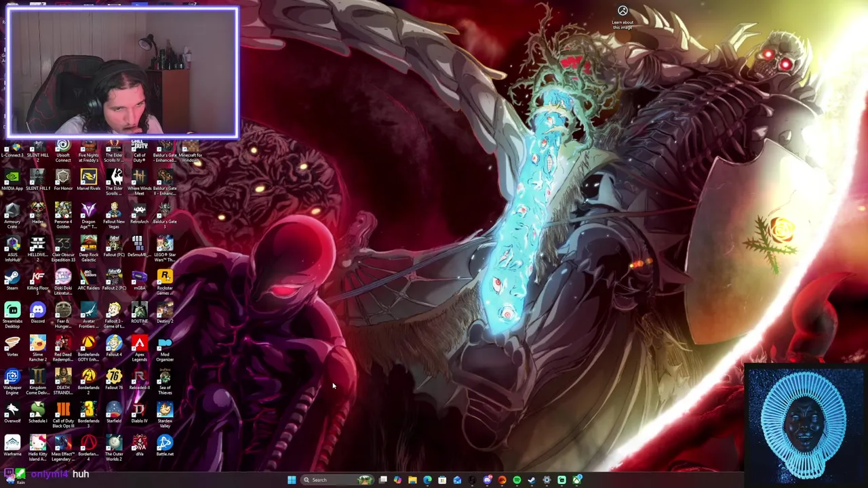Open Stardew Valley desktop icon
The height and width of the screenshot is (488, 868).
[x=165, y=415]
